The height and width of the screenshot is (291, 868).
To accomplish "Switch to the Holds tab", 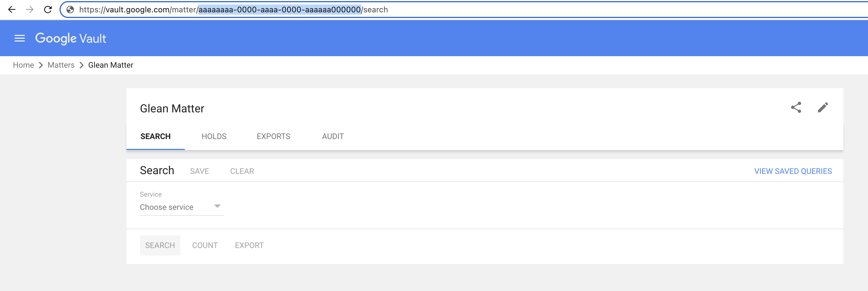I will [214, 137].
